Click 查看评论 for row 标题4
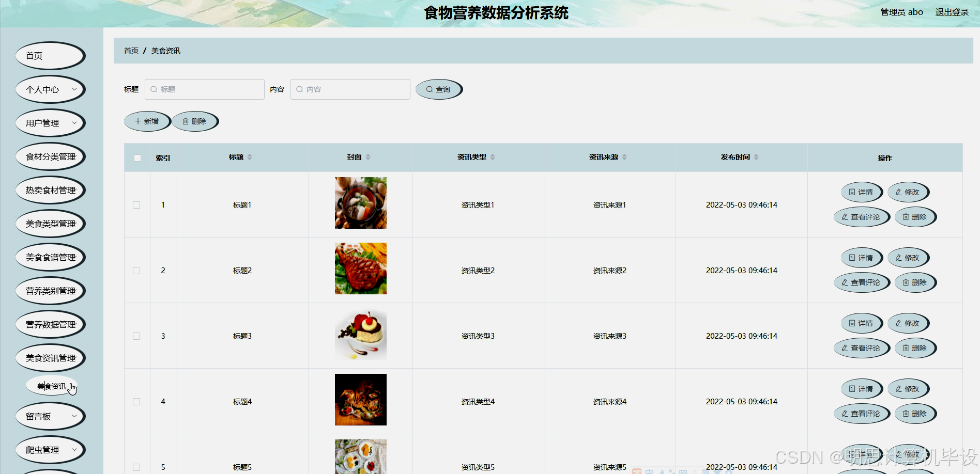The width and height of the screenshot is (980, 474). [x=861, y=414]
